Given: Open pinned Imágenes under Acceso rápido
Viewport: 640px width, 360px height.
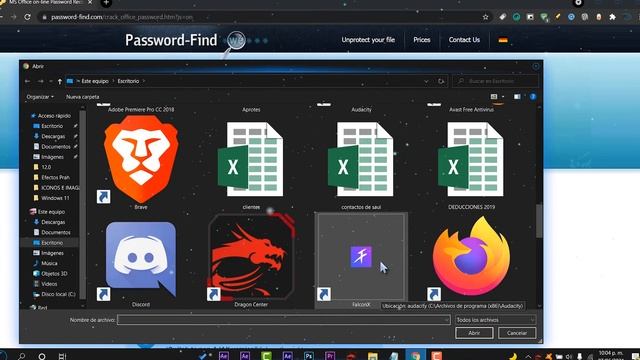Looking at the screenshot, I should point(52,157).
